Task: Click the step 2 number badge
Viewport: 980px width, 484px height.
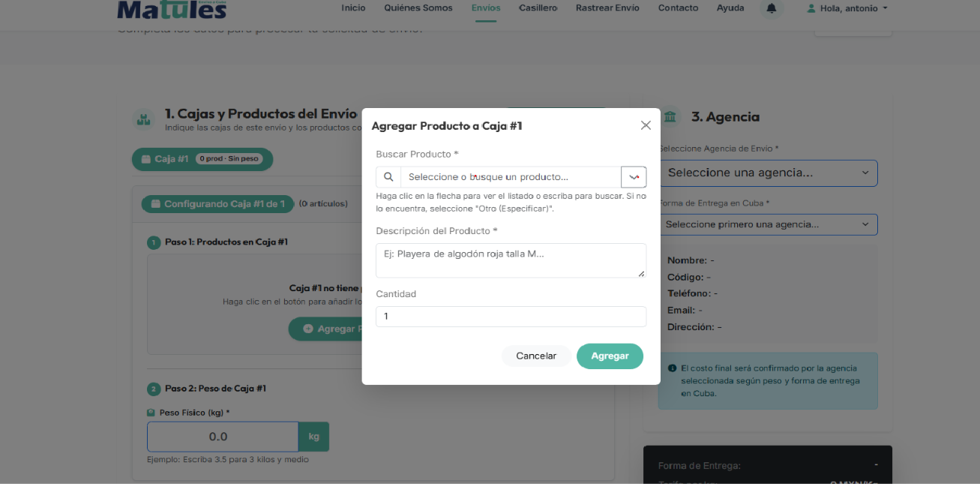Action: point(154,389)
